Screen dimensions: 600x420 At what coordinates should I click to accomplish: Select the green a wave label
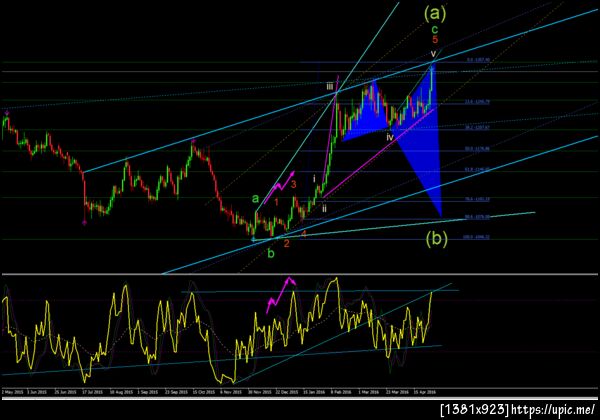click(255, 199)
